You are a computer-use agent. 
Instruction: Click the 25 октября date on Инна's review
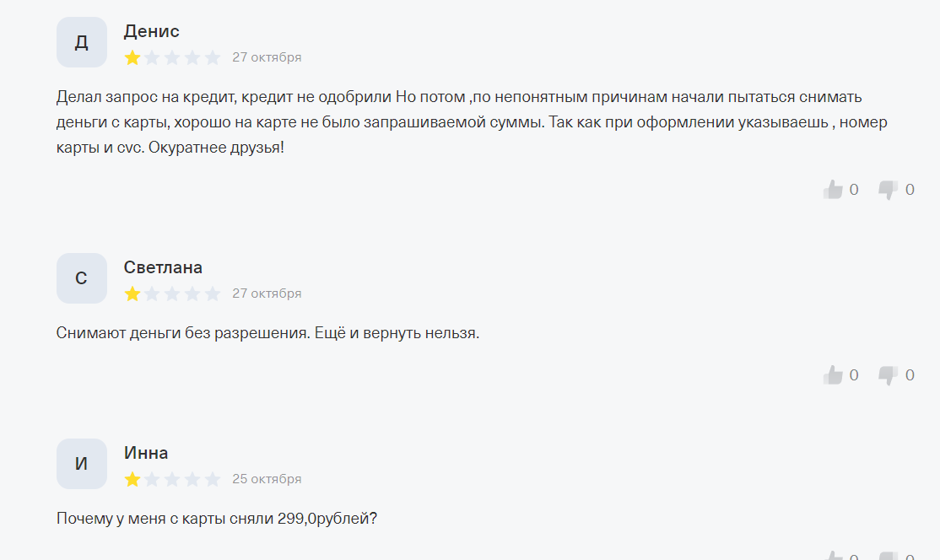267,479
